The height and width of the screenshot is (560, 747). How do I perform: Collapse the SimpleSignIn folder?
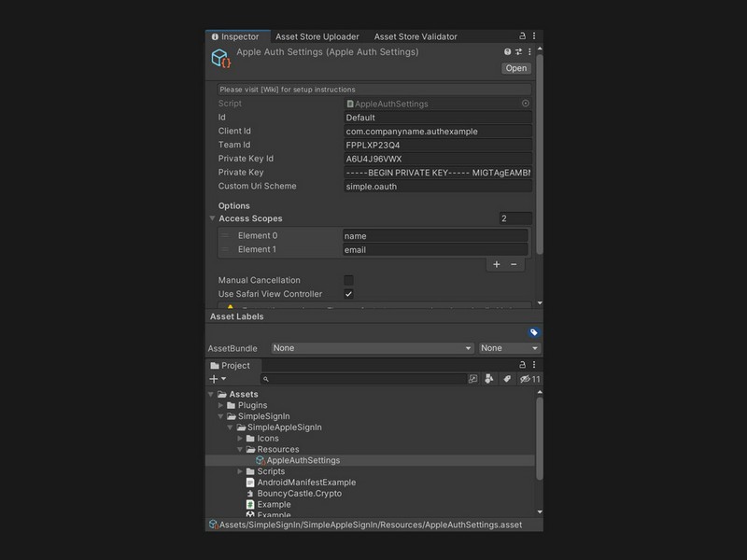click(220, 416)
